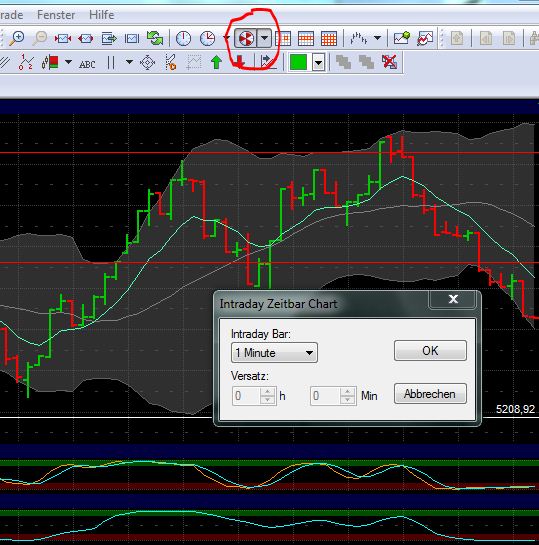
Task: Click the Abbrechen button
Action: coord(430,394)
